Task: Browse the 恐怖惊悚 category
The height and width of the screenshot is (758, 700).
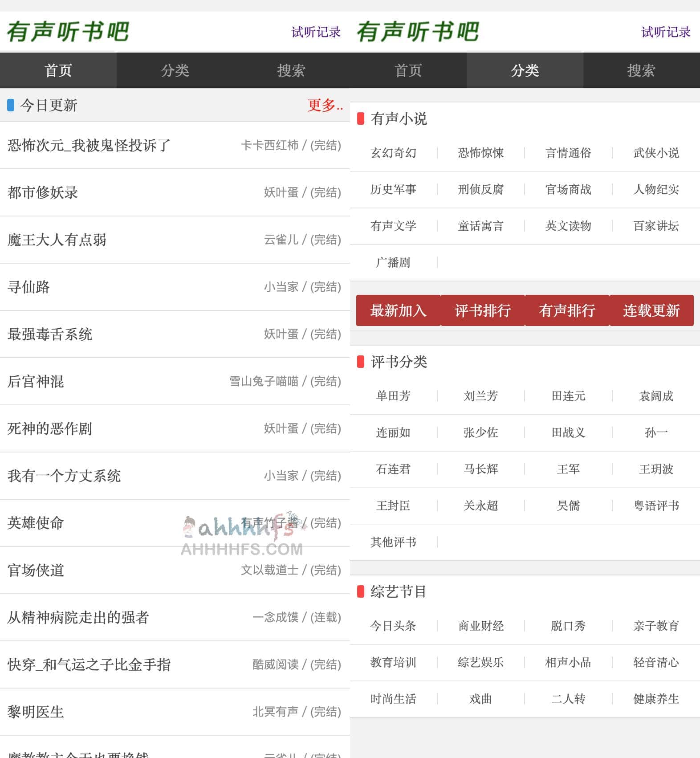Action: 480,153
